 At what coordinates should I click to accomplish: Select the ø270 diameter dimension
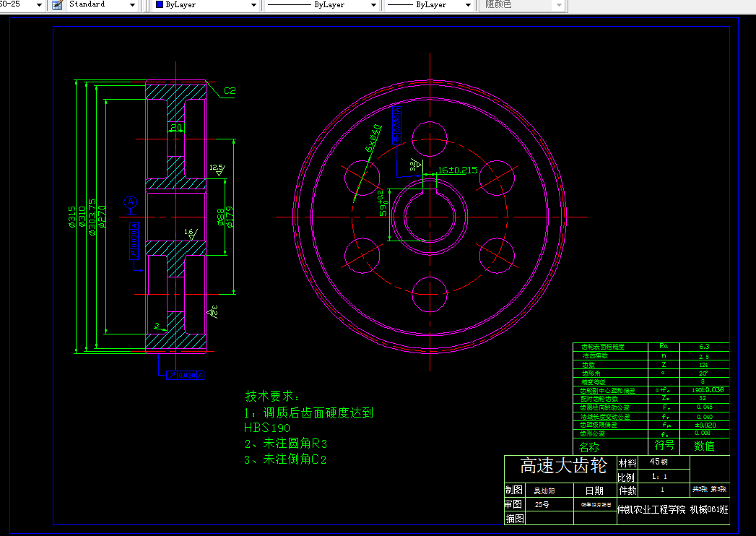(102, 217)
